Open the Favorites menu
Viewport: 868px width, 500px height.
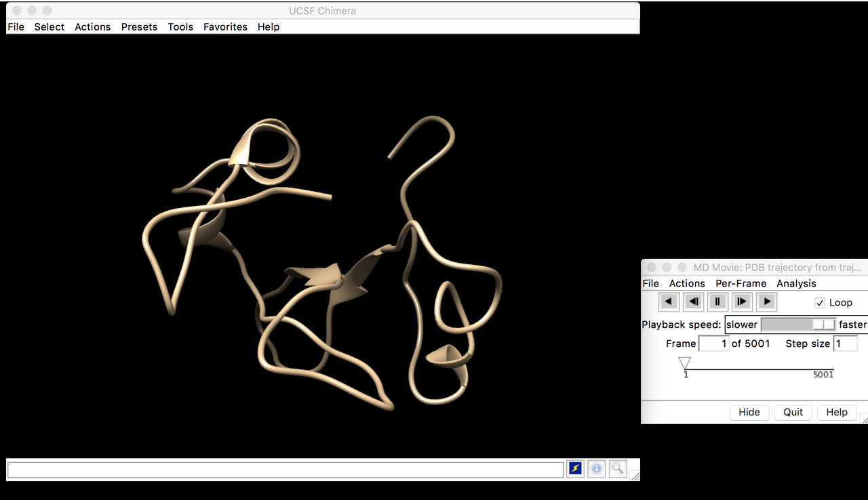tap(225, 27)
